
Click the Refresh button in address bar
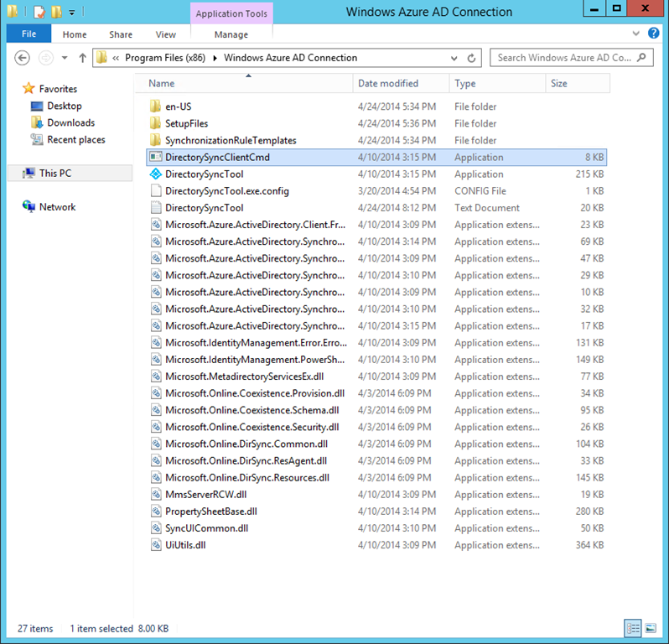click(x=471, y=58)
